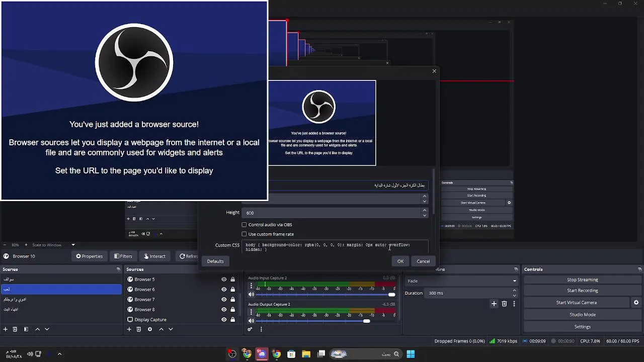
Task: Open virtual camera settings gear icon
Action: (636, 303)
